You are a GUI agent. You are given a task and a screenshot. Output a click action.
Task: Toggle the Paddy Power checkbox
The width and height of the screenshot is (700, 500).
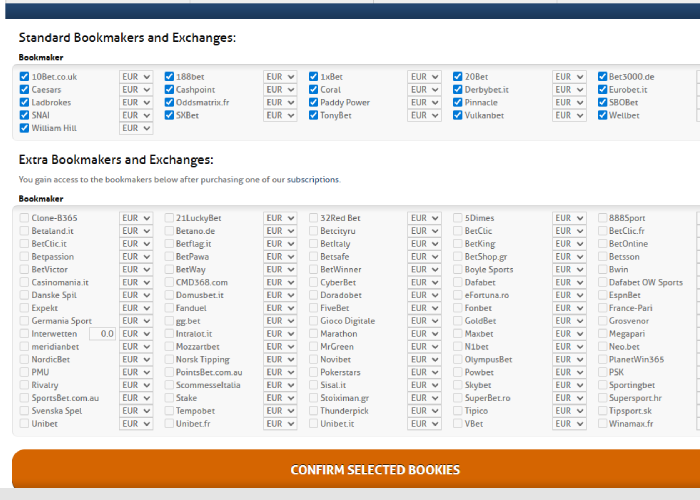pyautogui.click(x=313, y=102)
